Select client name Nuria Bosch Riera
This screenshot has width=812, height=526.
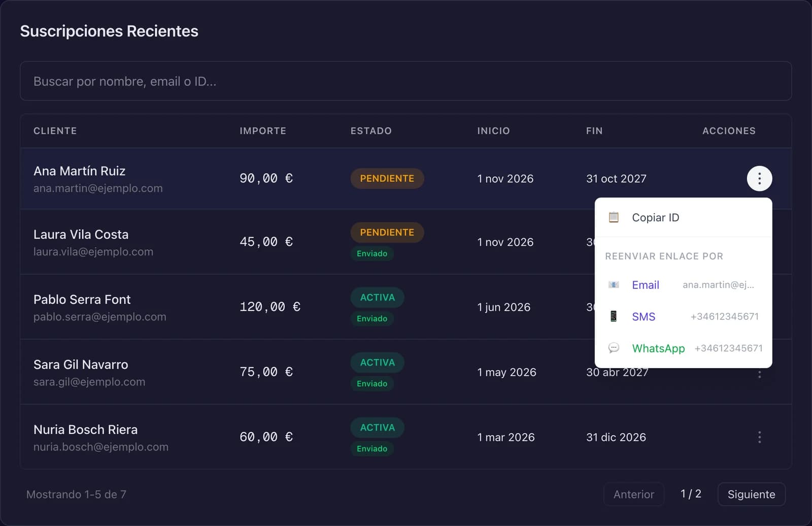coord(85,430)
